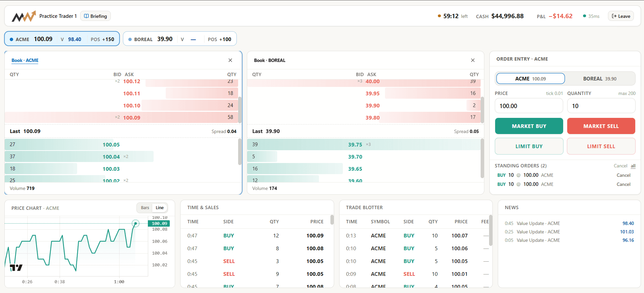The width and height of the screenshot is (644, 293).
Task: Click the P&L value -$14.62
Action: coord(560,16)
